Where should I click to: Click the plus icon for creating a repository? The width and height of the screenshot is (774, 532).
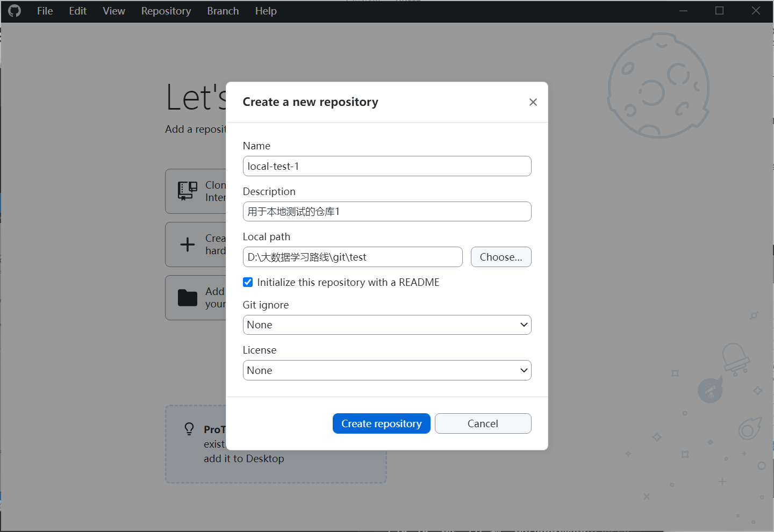tap(188, 245)
